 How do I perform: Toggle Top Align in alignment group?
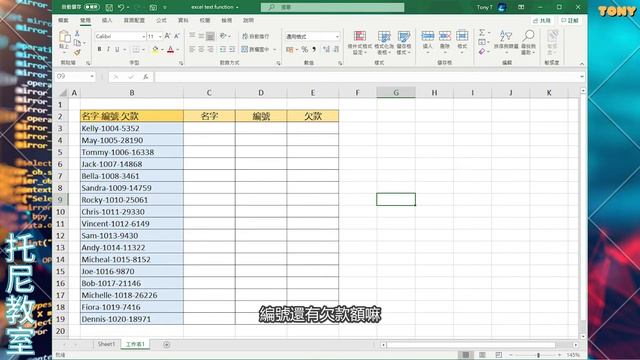tap(192, 36)
